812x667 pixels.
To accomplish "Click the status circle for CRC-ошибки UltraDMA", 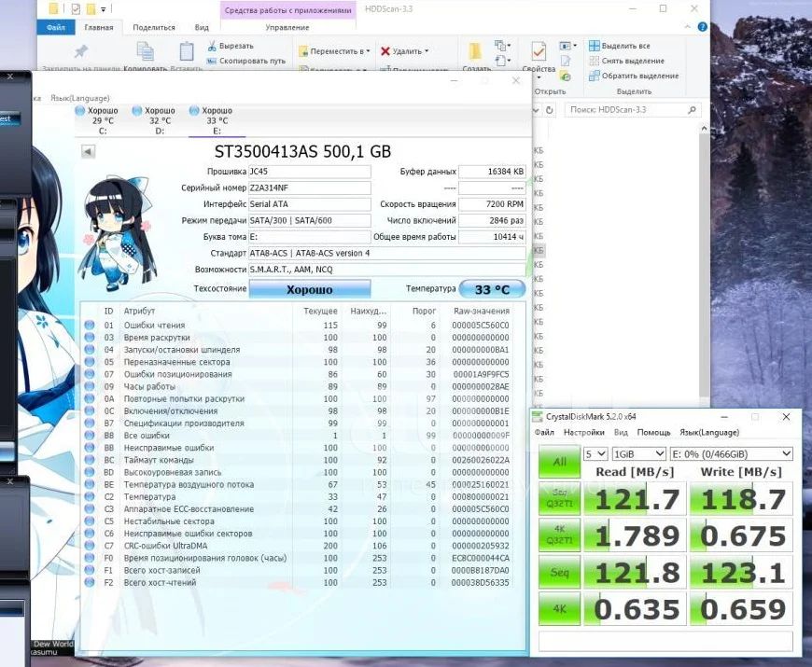I will [90, 546].
